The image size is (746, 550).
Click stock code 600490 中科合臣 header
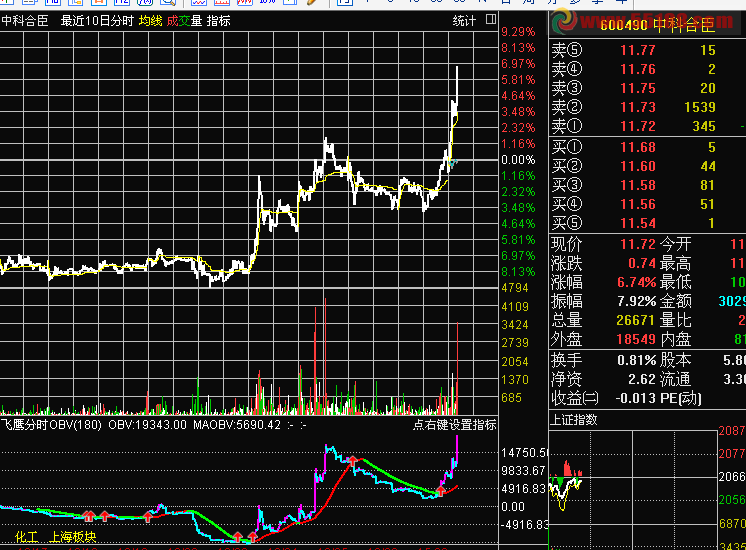coord(657,25)
